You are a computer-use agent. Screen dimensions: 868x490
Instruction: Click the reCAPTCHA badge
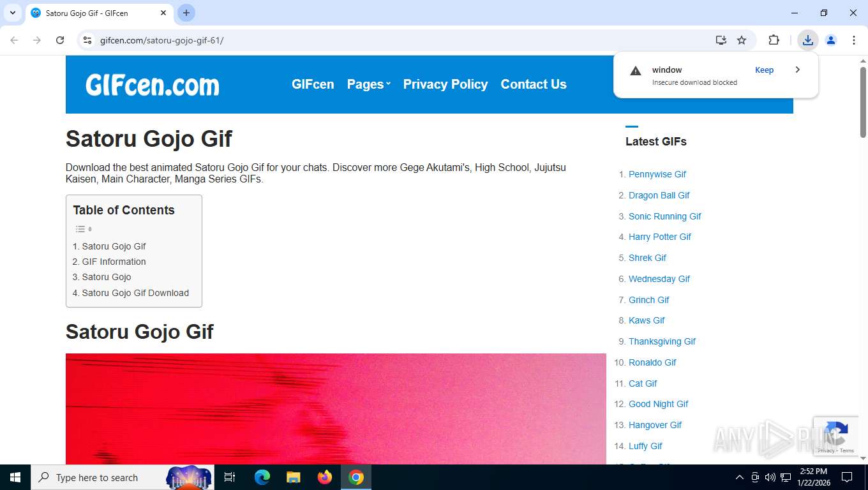[837, 436]
